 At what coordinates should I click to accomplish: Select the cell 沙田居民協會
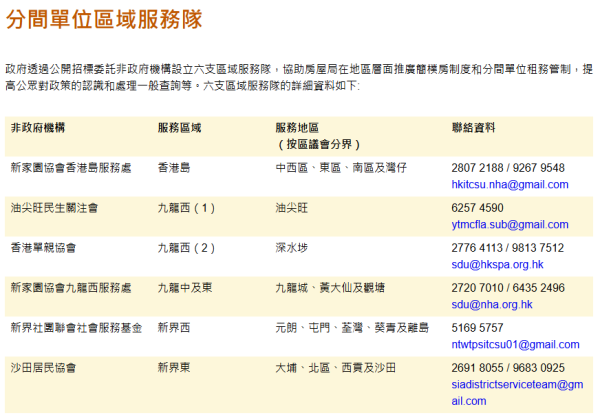43,368
